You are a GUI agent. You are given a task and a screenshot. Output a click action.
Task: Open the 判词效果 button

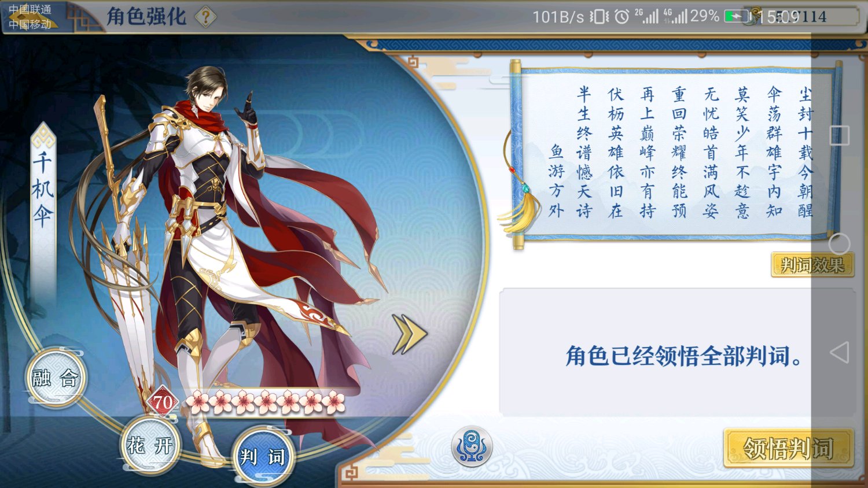(x=812, y=265)
